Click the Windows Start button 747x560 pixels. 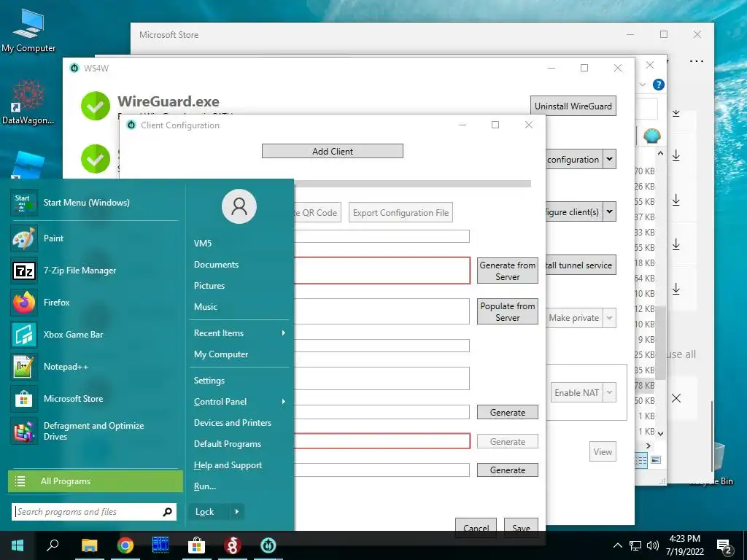click(18, 545)
